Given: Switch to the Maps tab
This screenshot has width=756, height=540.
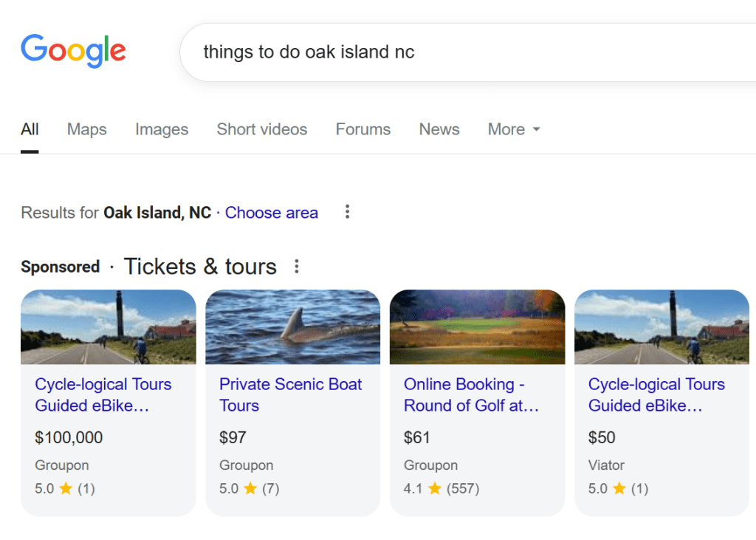Looking at the screenshot, I should (x=87, y=129).
